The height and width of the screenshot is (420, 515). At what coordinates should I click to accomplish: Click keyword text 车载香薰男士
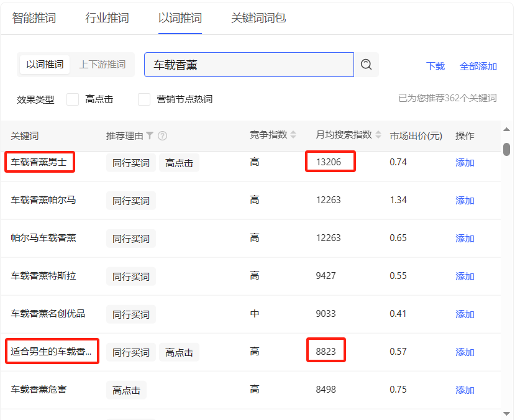[39, 162]
